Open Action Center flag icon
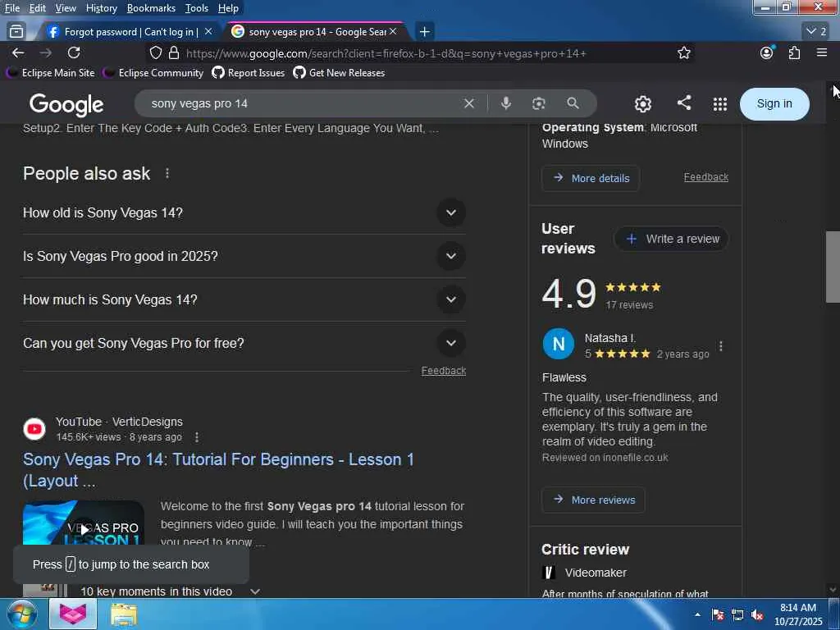This screenshot has height=630, width=840. tap(718, 615)
